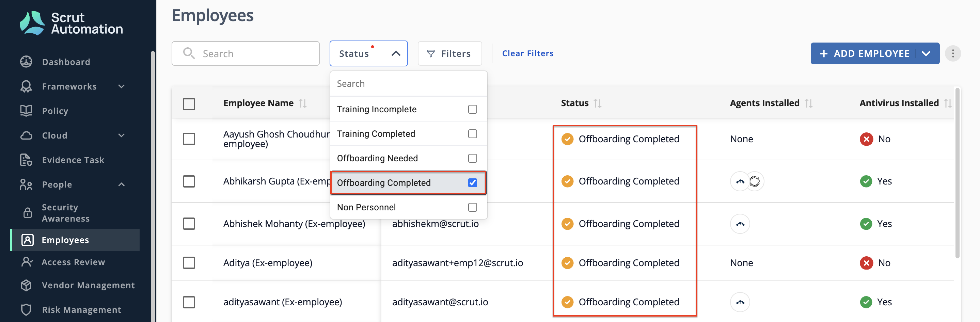Click the funnel icon on Filters
Screen dimensions: 980x322
(431, 53)
